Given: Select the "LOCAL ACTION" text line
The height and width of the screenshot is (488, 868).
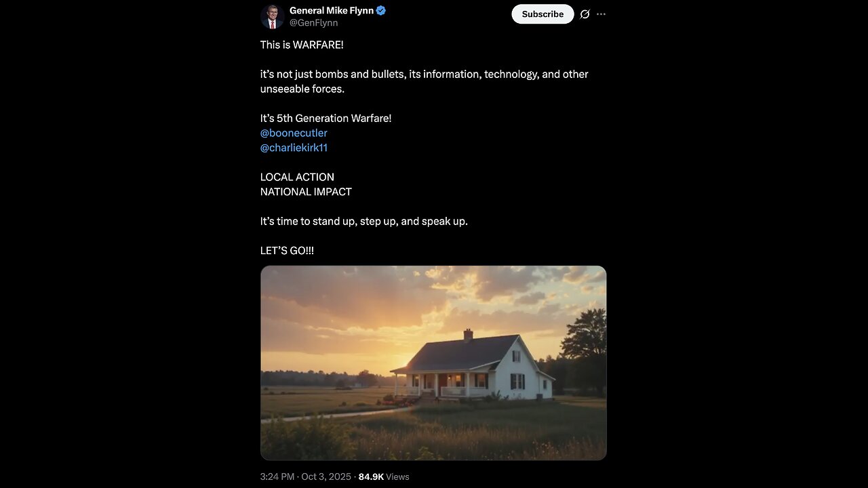Looking at the screenshot, I should click(297, 177).
